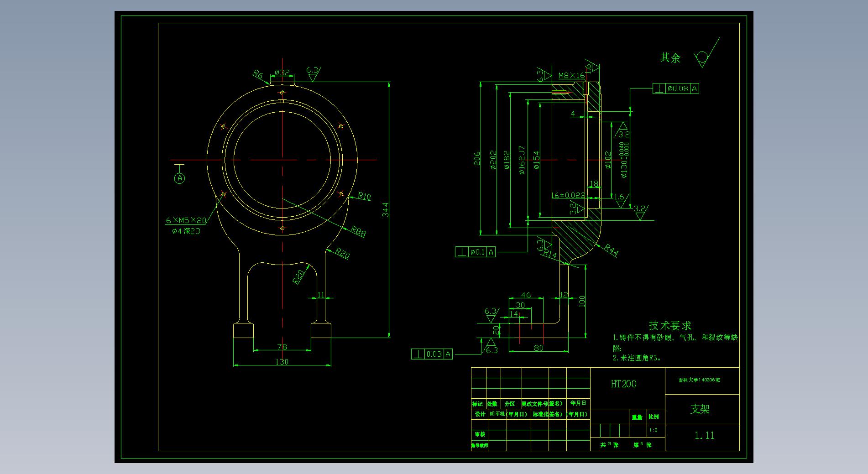Select the R10 radius label

tap(364, 196)
